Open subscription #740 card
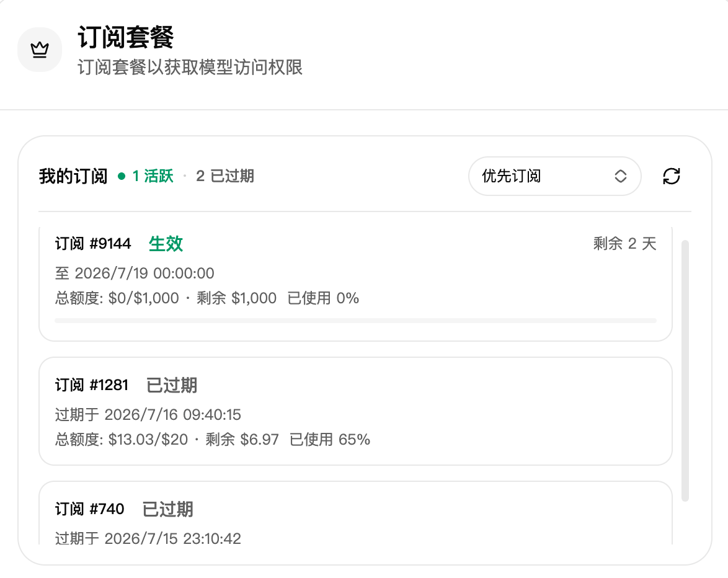 click(356, 513)
